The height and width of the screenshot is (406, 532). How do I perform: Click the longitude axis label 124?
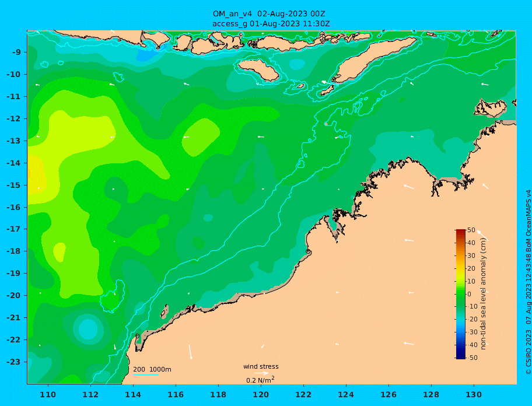(346, 395)
